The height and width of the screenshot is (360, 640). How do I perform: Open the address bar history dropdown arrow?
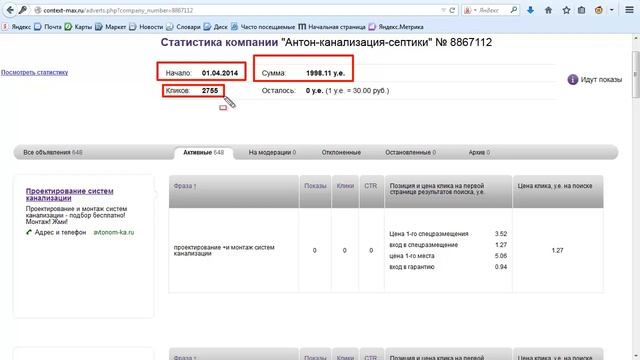[x=443, y=10]
